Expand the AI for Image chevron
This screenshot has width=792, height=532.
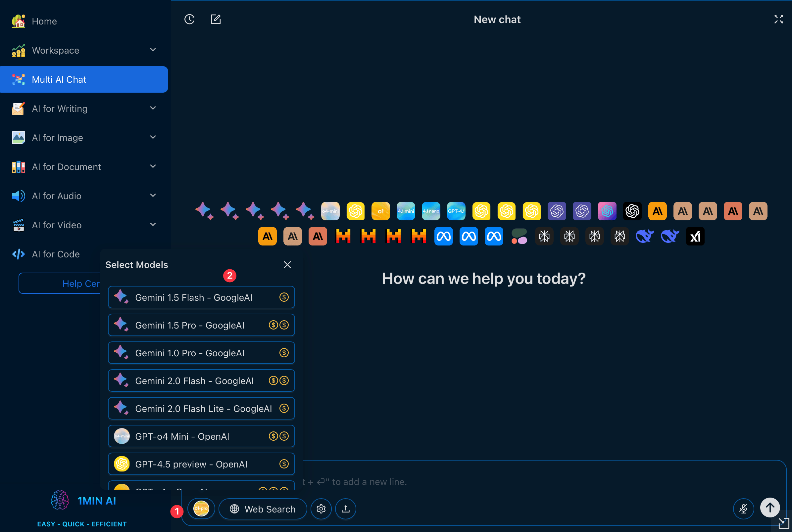point(153,137)
